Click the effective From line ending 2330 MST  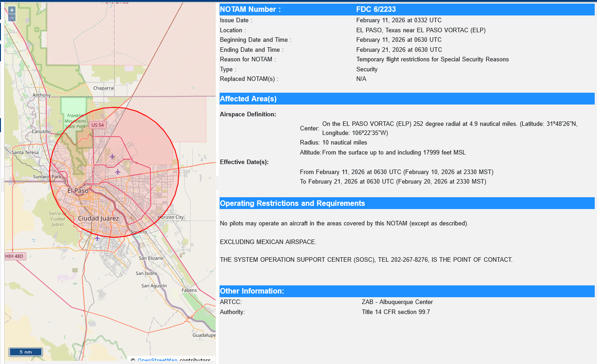[x=396, y=172]
